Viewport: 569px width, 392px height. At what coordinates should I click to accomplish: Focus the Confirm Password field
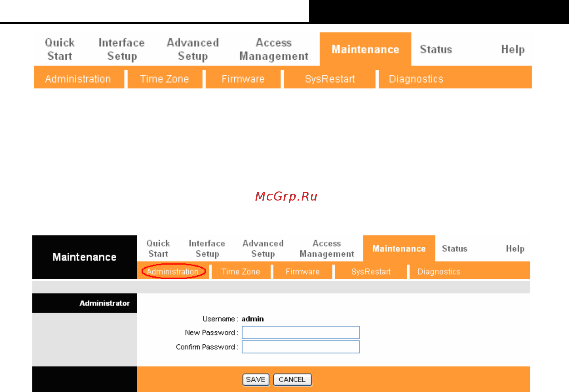point(301,347)
